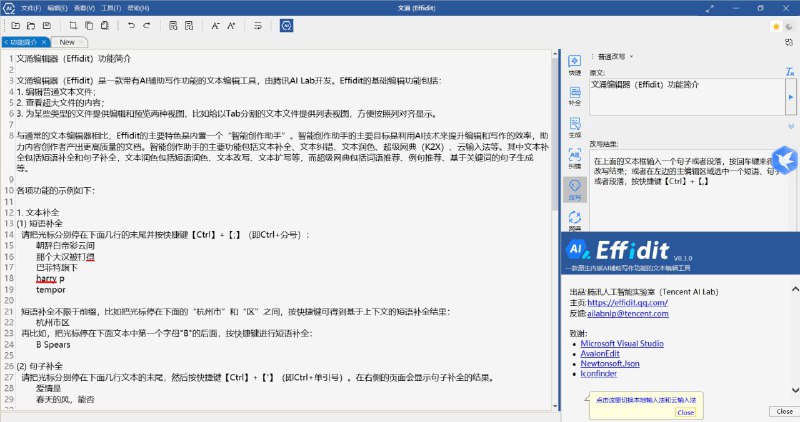Viewport: 800px width, 422px height.
Task: Click the Redo arrow icon
Action: (x=146, y=24)
